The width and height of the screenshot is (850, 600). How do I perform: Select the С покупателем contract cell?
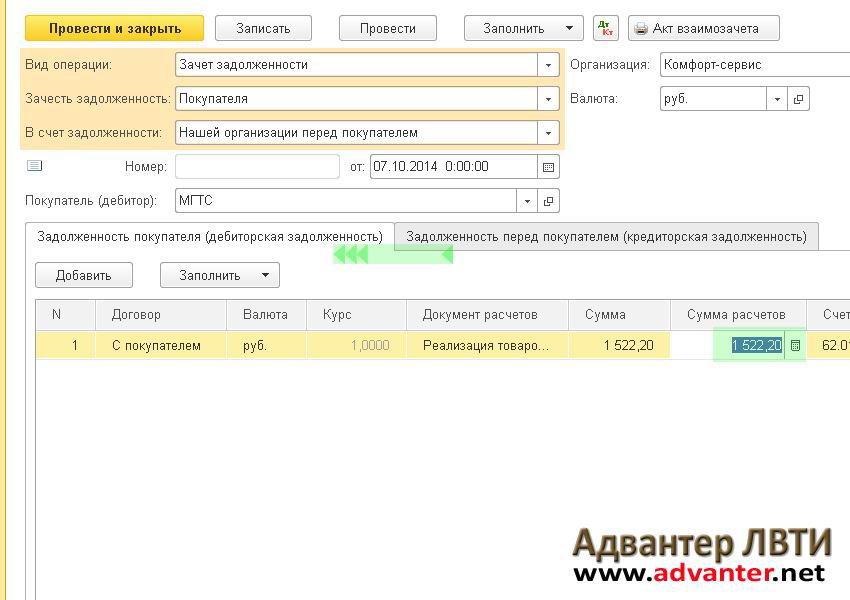point(161,345)
